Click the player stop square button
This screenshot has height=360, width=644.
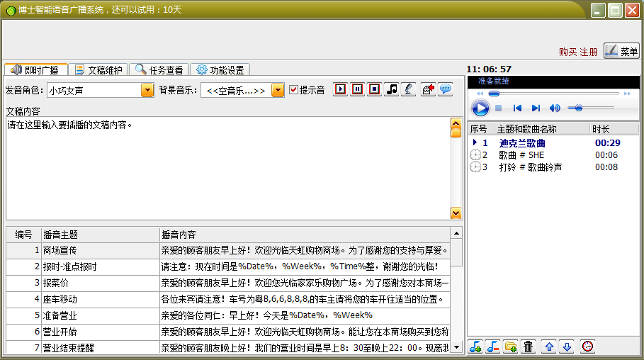point(499,108)
